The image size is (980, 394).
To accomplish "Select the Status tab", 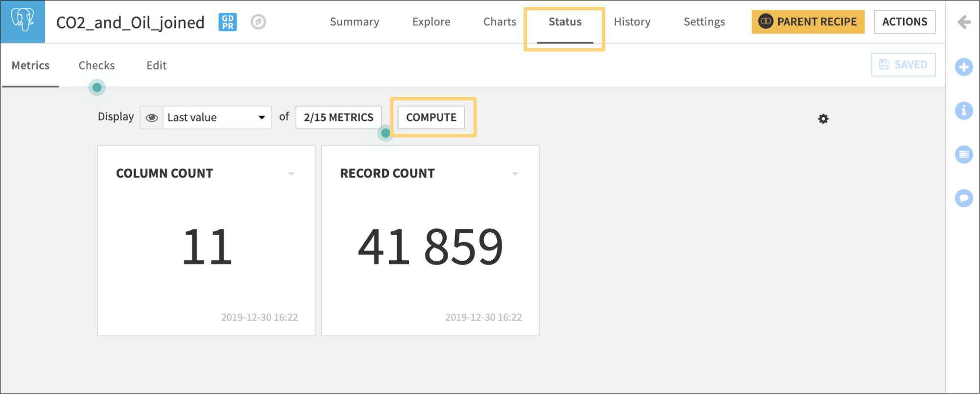I will (565, 22).
